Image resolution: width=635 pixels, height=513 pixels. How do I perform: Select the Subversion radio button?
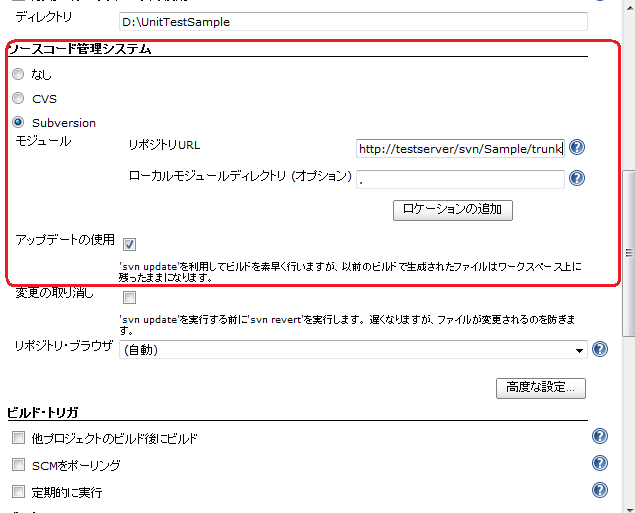[18, 122]
